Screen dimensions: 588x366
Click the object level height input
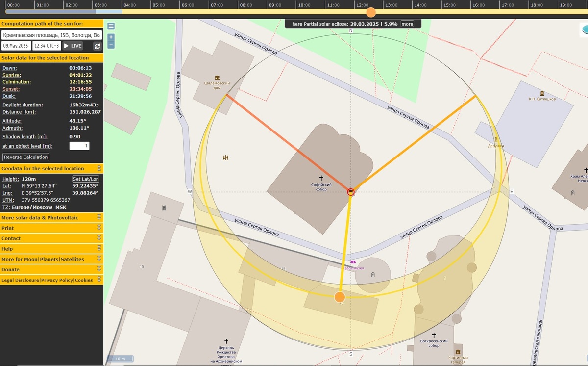pos(79,146)
